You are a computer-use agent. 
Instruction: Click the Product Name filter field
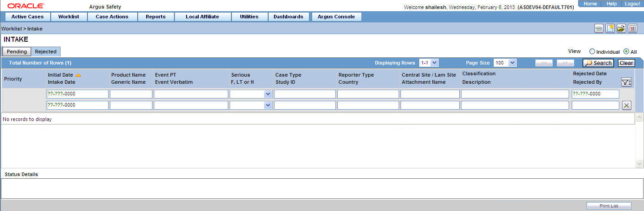[131, 94]
